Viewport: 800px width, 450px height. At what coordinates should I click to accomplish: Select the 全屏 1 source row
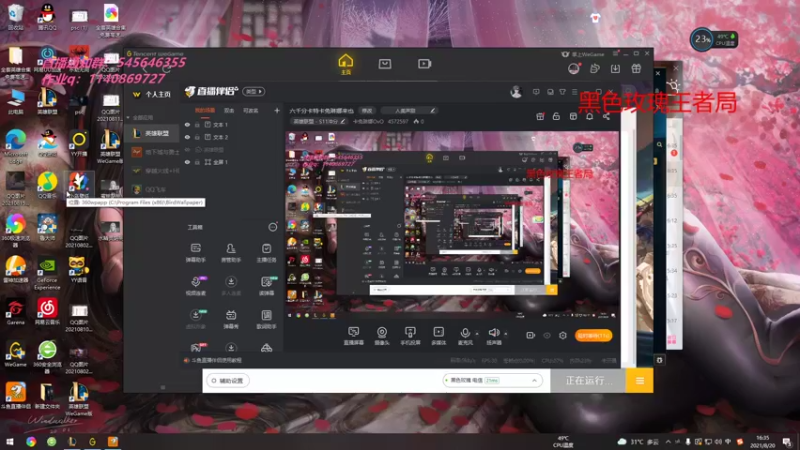click(232, 162)
